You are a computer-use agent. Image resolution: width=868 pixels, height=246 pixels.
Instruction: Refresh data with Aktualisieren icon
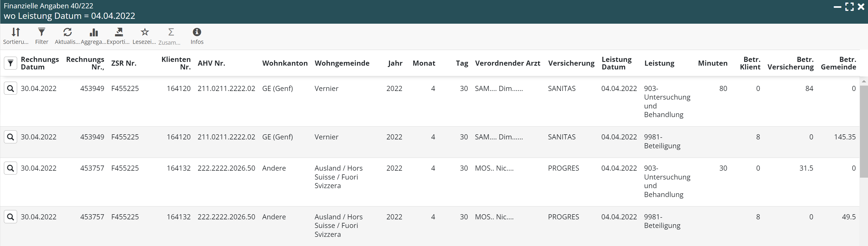[67, 32]
